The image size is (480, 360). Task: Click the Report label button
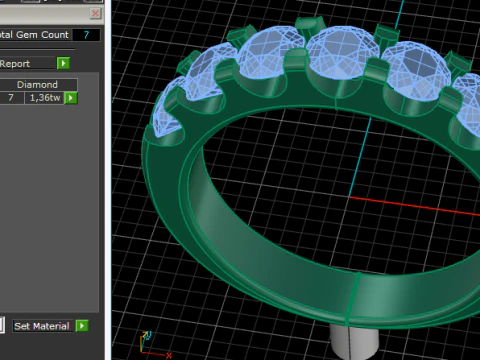pos(27,63)
